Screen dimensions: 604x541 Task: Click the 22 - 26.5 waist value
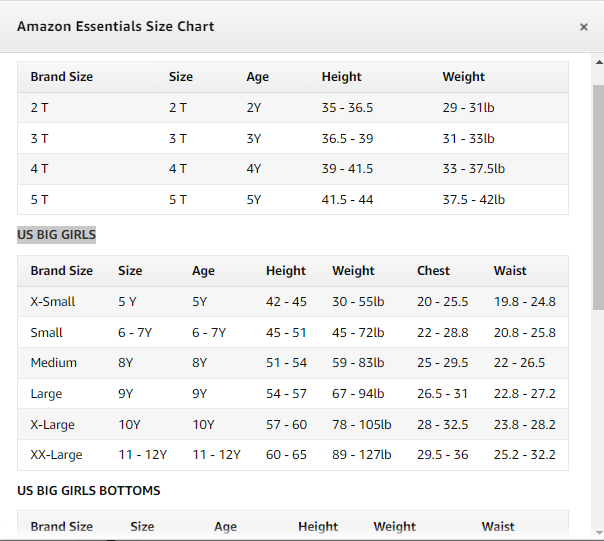519,363
